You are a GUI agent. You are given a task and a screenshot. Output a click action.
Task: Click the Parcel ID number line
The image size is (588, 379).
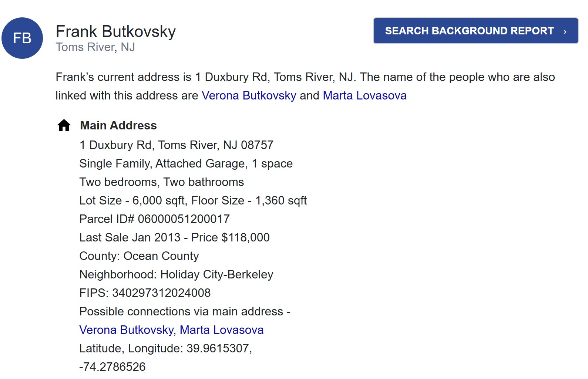click(155, 219)
